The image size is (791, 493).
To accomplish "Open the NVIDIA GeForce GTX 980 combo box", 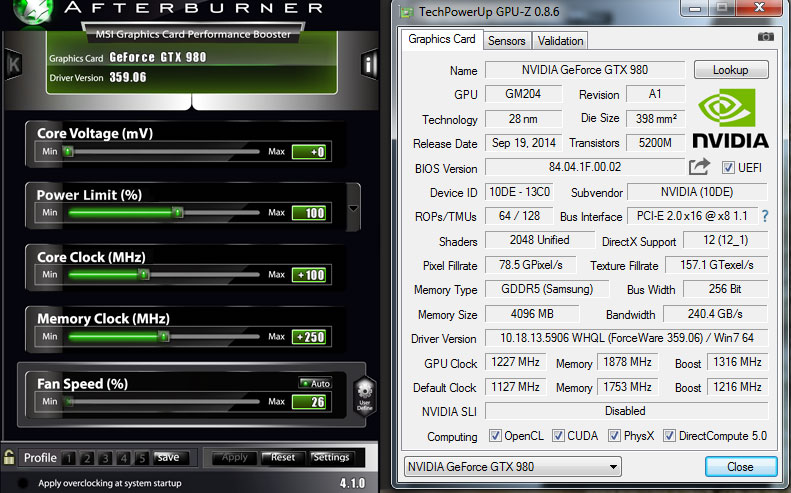I will pyautogui.click(x=513, y=467).
